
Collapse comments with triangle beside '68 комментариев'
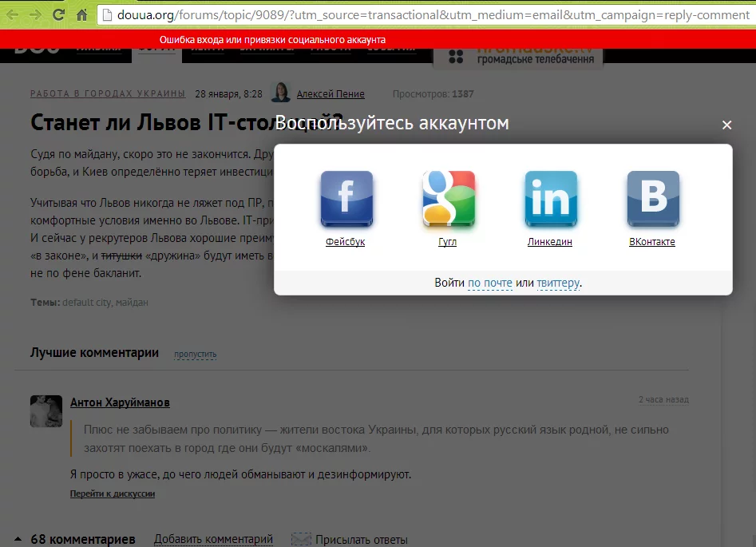(18, 539)
